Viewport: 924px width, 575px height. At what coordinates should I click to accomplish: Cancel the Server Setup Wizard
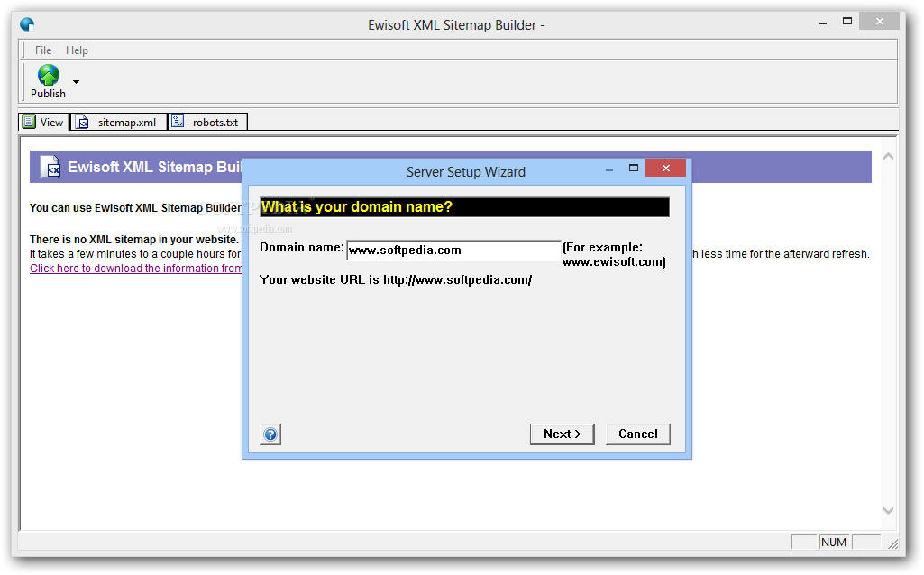[x=638, y=434]
